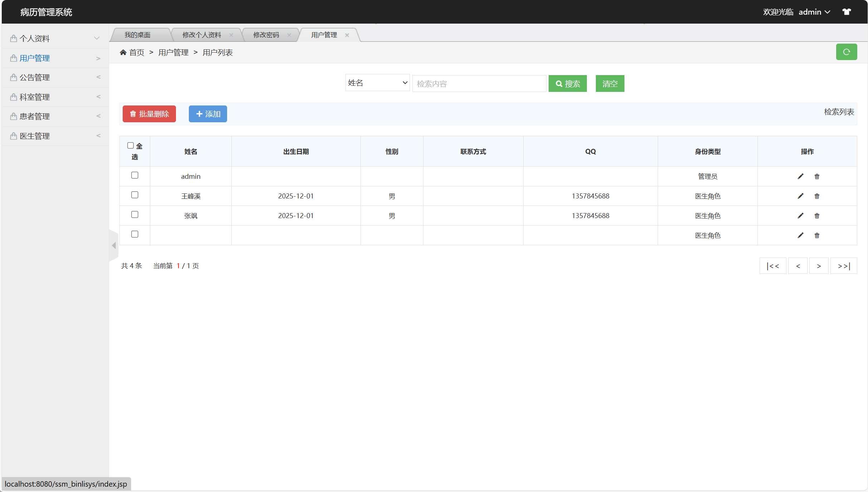Delete the 王峰溪 user via trash icon
868x492 pixels.
[817, 196]
